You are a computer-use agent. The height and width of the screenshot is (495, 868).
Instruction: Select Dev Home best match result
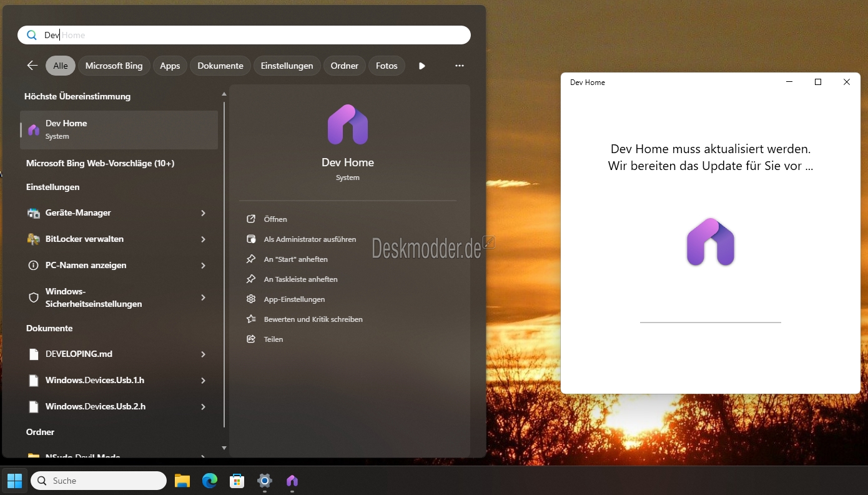119,130
